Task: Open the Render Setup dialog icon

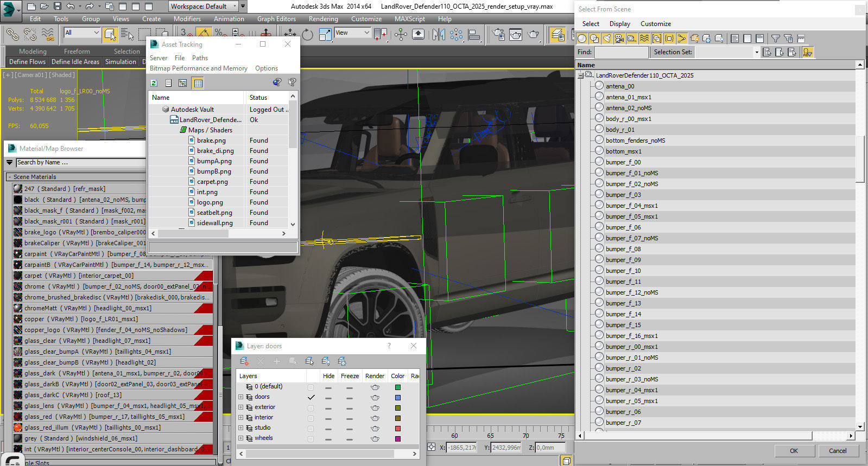Action: click(x=498, y=35)
